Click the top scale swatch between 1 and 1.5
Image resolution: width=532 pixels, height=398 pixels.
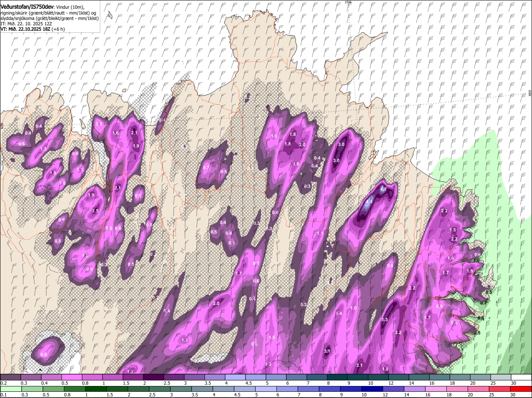point(113,377)
